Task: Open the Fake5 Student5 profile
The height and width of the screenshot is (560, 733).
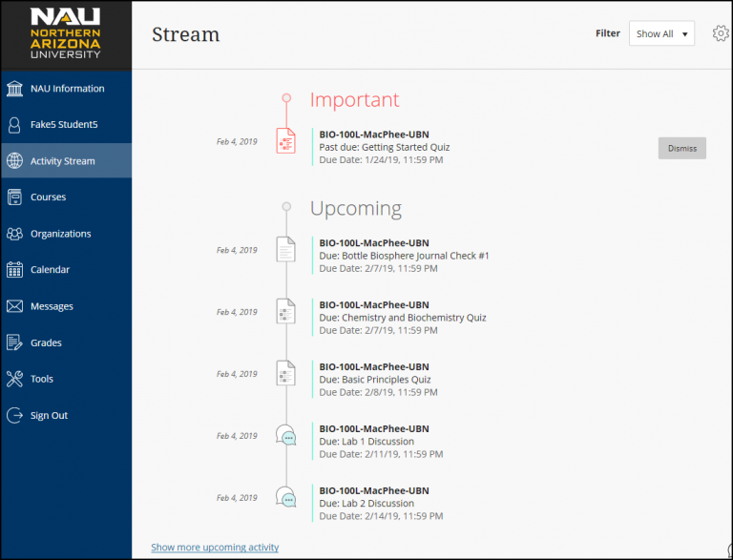Action: (x=66, y=125)
